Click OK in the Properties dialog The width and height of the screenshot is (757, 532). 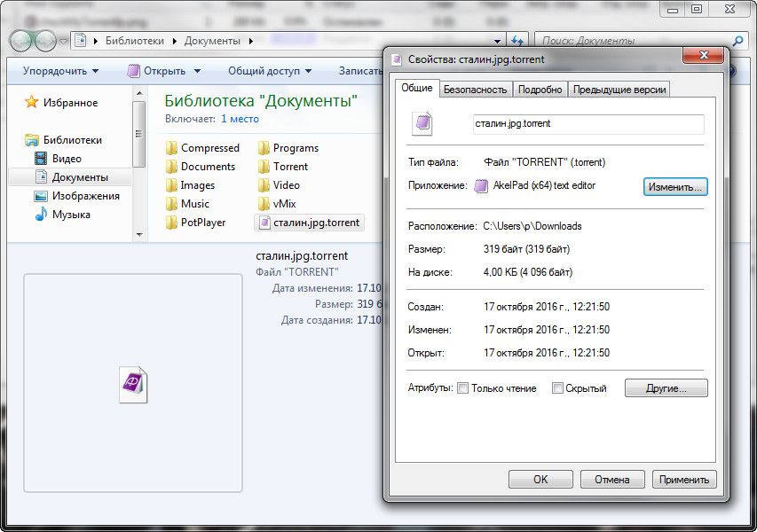click(540, 480)
